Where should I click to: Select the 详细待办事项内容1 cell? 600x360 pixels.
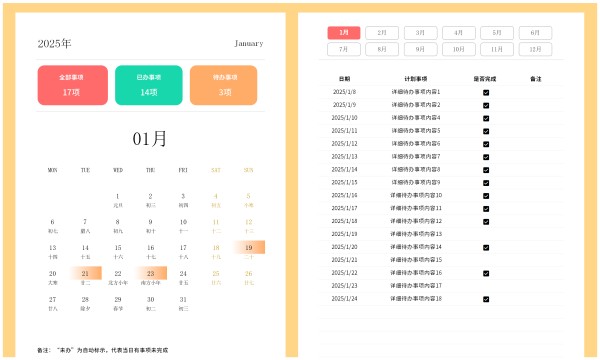416,92
